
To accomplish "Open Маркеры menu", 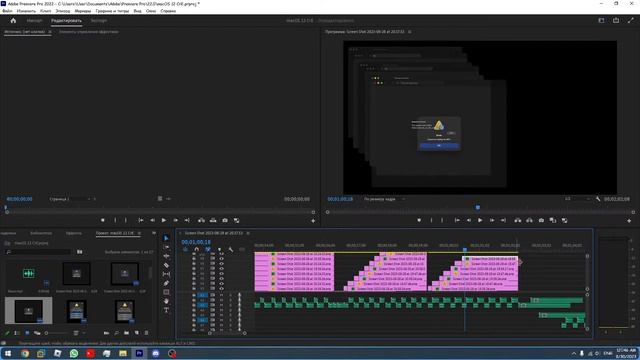I will pos(83,11).
